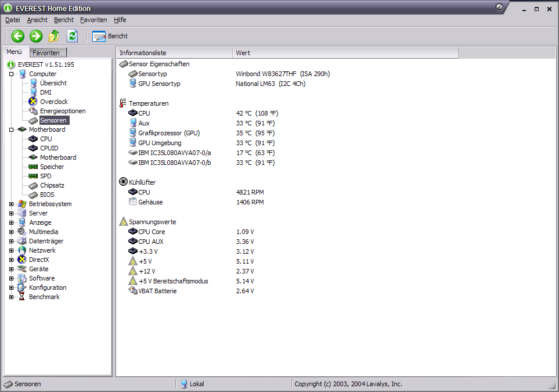Expand the DirectX tree node

[x=11, y=260]
